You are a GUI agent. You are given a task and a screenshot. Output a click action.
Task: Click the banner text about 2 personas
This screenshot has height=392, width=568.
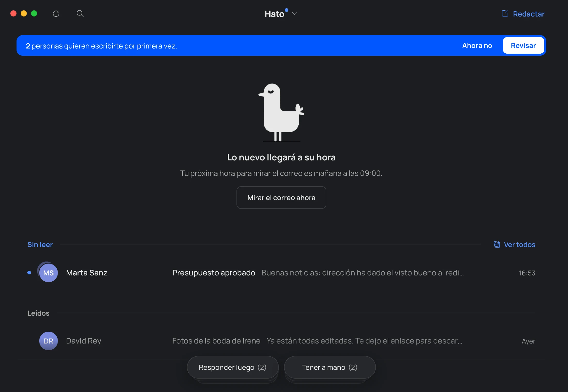coord(101,46)
